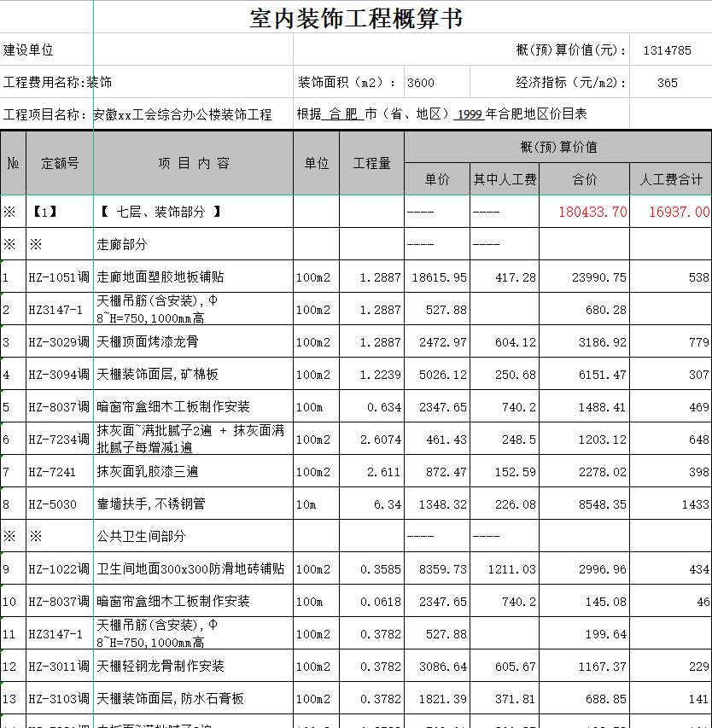Select unit price 18615.95
The image size is (712, 728).
[440, 277]
